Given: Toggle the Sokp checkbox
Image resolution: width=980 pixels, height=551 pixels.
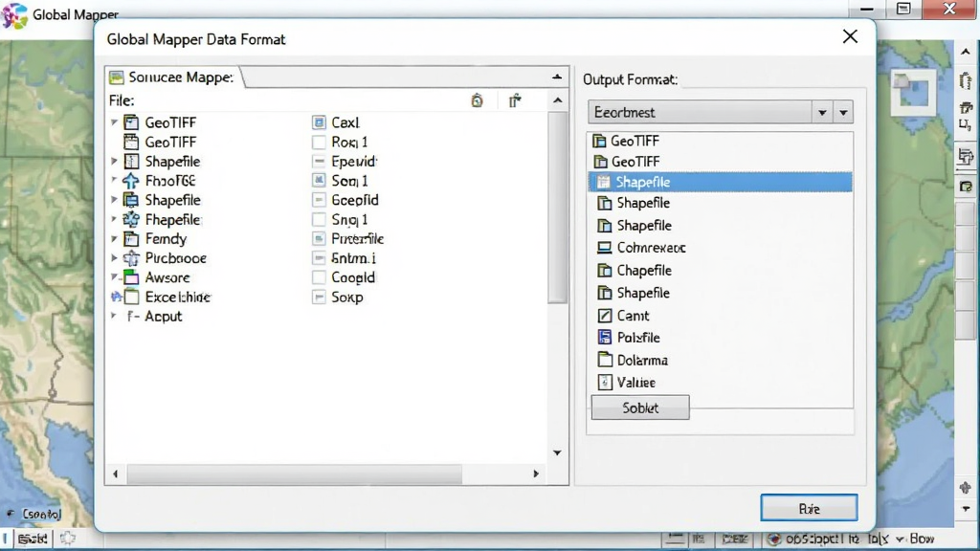Looking at the screenshot, I should 319,297.
